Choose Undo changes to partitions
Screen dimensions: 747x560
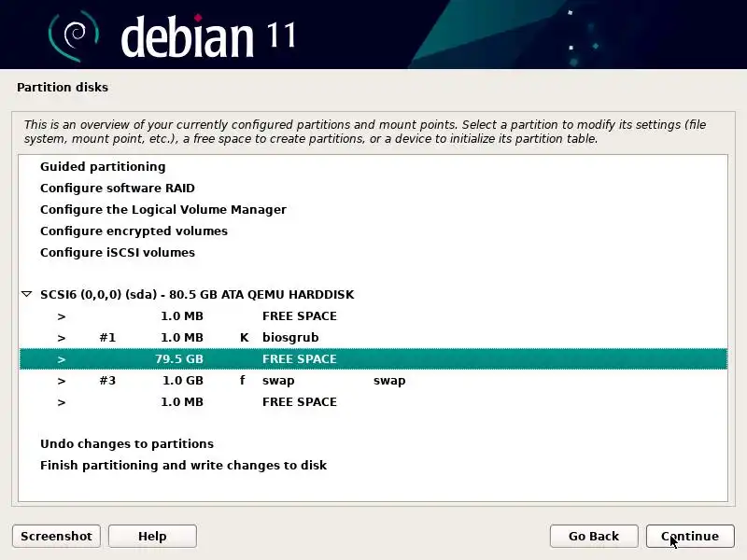point(373,444)
